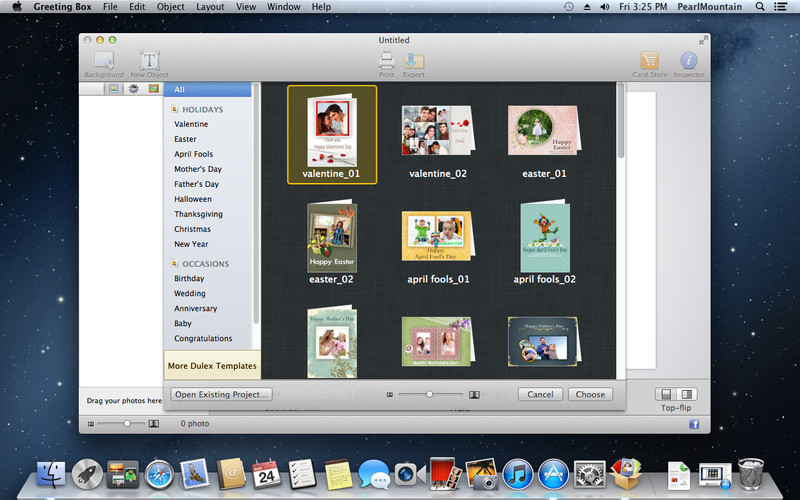Open the Layout menu

pyautogui.click(x=210, y=7)
